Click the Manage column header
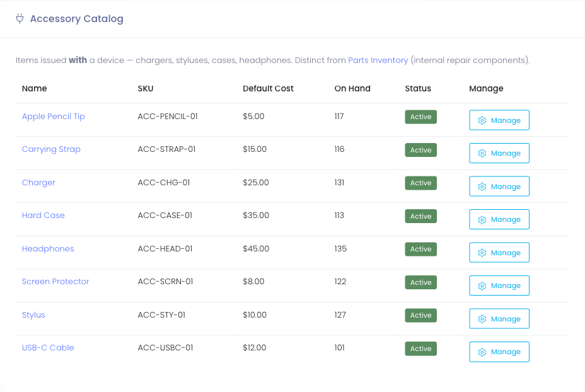 click(486, 88)
